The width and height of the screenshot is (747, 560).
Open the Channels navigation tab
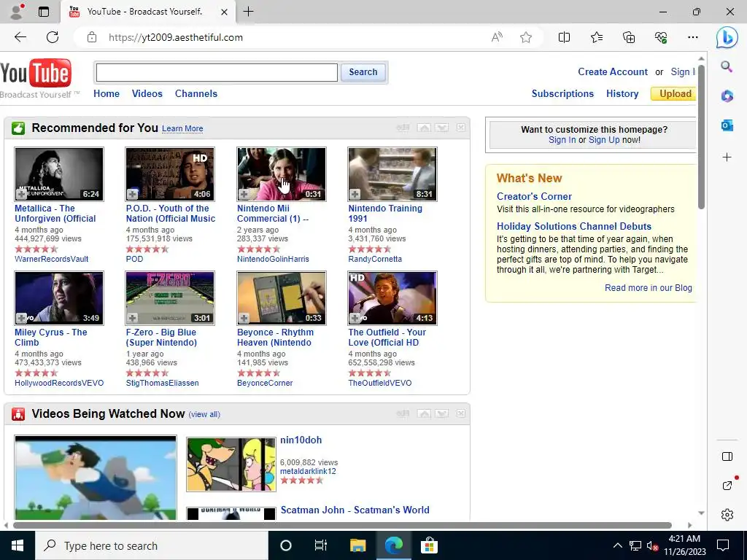(x=196, y=94)
